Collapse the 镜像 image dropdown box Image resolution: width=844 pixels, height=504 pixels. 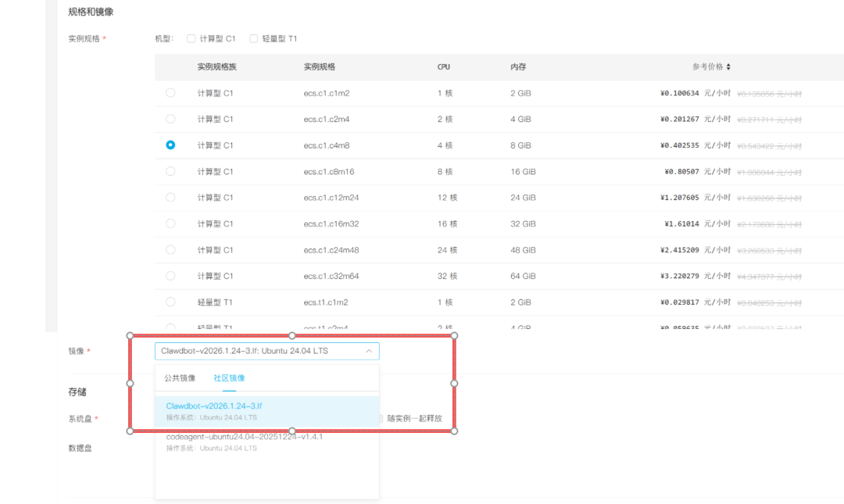267,351
